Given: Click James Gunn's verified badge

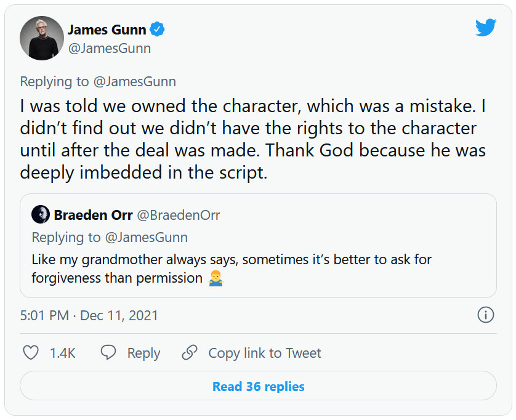Looking at the screenshot, I should point(158,30).
